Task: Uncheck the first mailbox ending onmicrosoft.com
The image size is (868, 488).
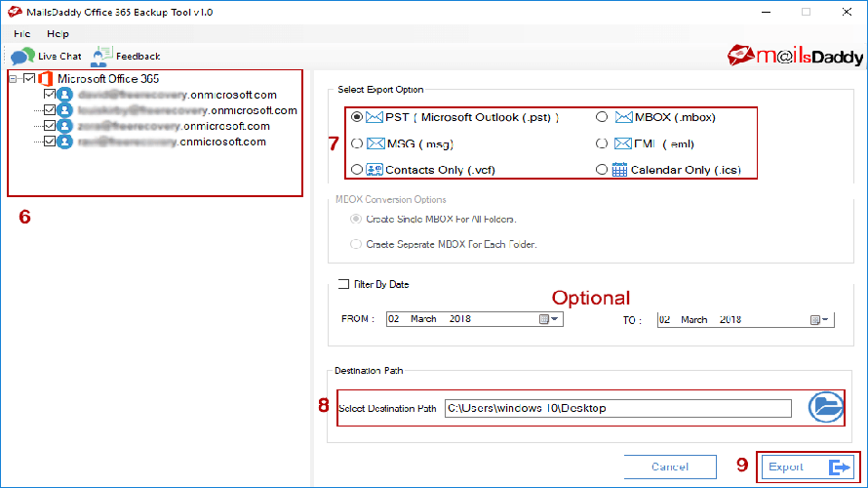Action: pyautogui.click(x=50, y=94)
